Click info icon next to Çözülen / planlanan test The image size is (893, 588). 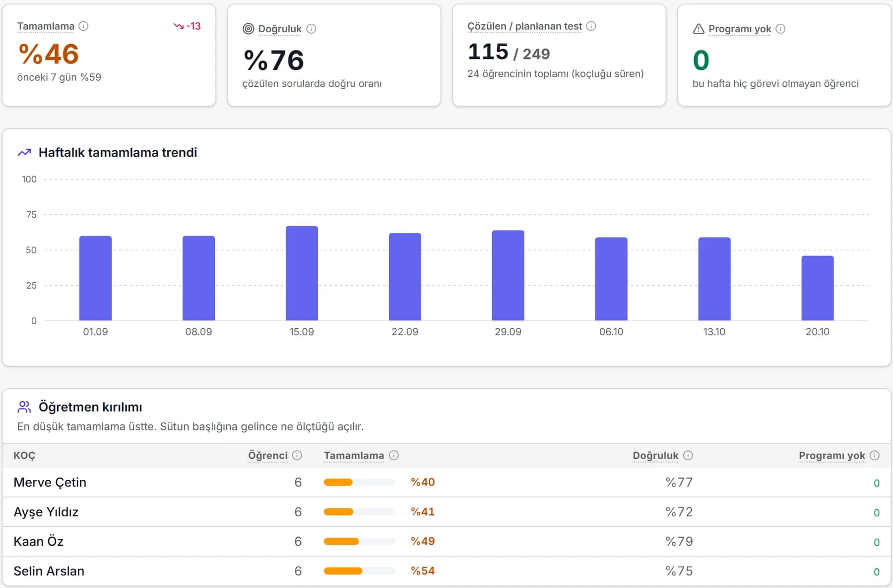(591, 26)
